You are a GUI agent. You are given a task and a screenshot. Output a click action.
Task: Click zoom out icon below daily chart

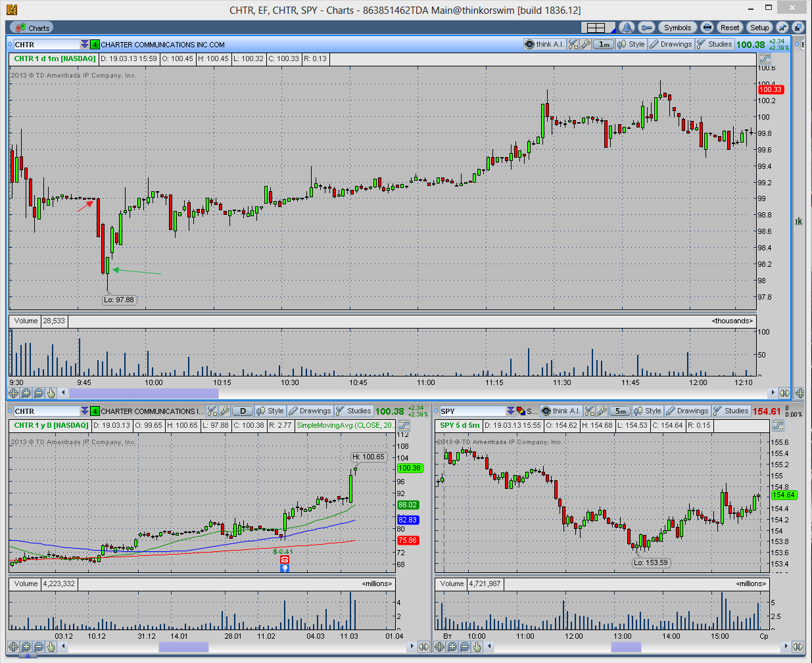[38, 647]
